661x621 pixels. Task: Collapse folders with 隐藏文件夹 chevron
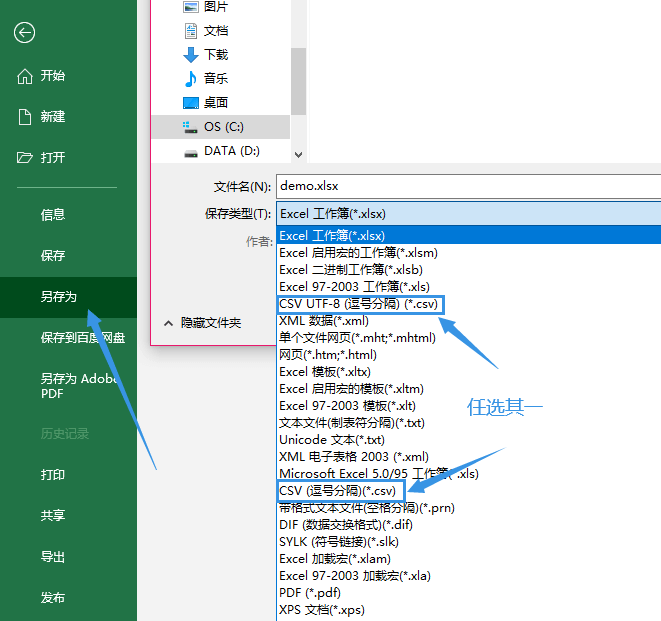pos(168,323)
